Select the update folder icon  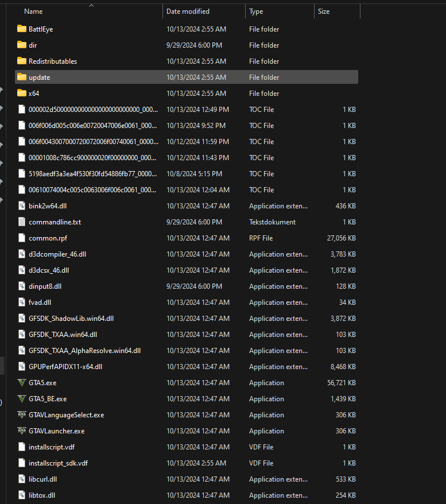tap(22, 77)
